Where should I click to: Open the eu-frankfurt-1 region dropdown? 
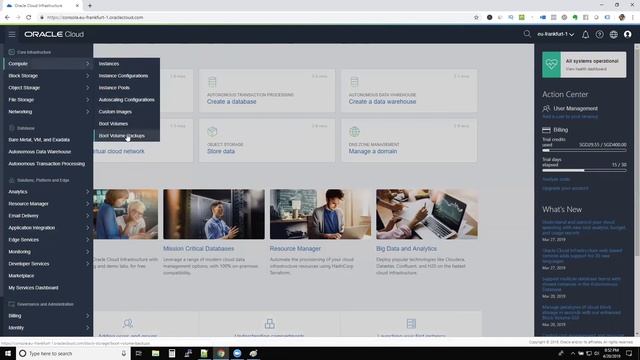[555, 34]
